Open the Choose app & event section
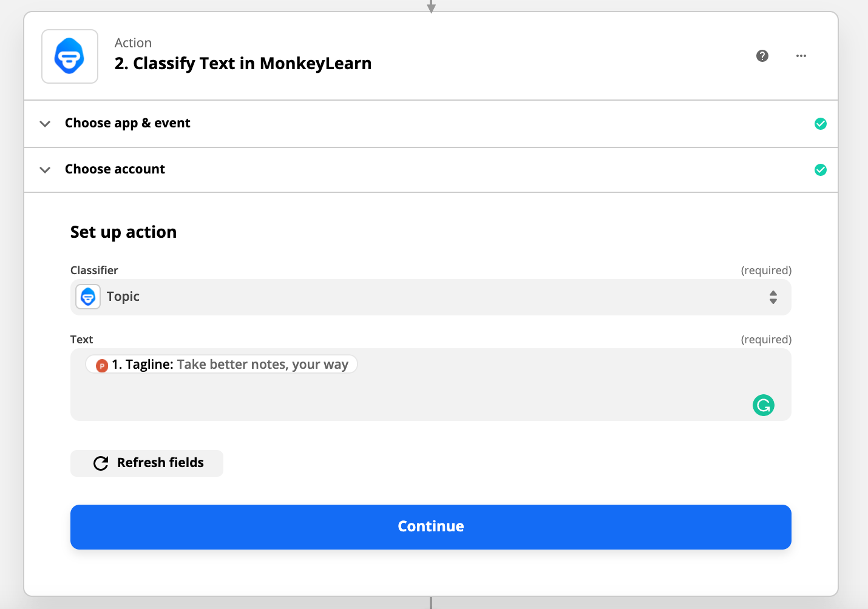Viewport: 868px width, 609px height. (127, 123)
